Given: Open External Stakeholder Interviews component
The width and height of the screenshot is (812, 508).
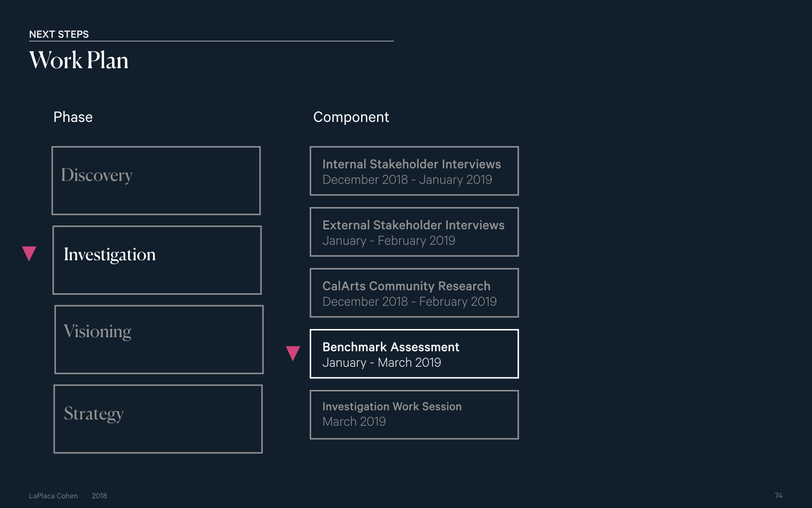Looking at the screenshot, I should pyautogui.click(x=414, y=232).
